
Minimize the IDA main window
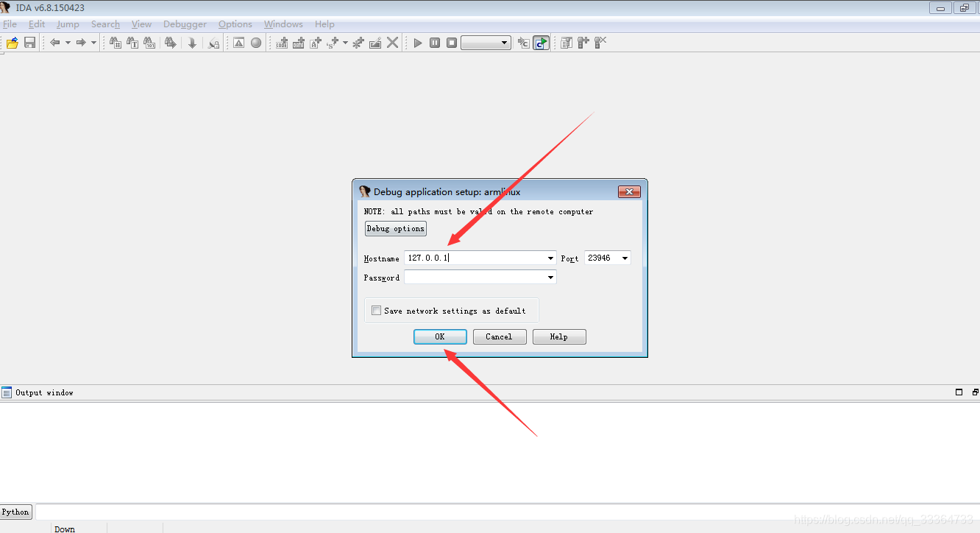pos(940,8)
